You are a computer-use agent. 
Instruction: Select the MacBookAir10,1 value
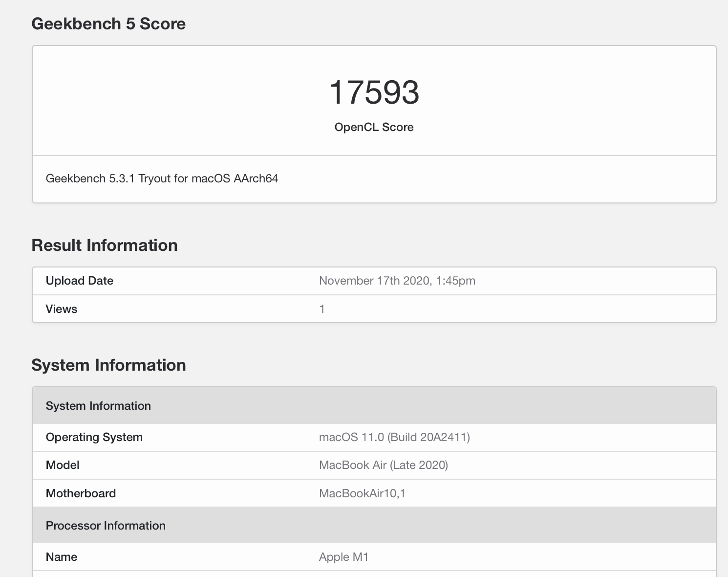[362, 493]
